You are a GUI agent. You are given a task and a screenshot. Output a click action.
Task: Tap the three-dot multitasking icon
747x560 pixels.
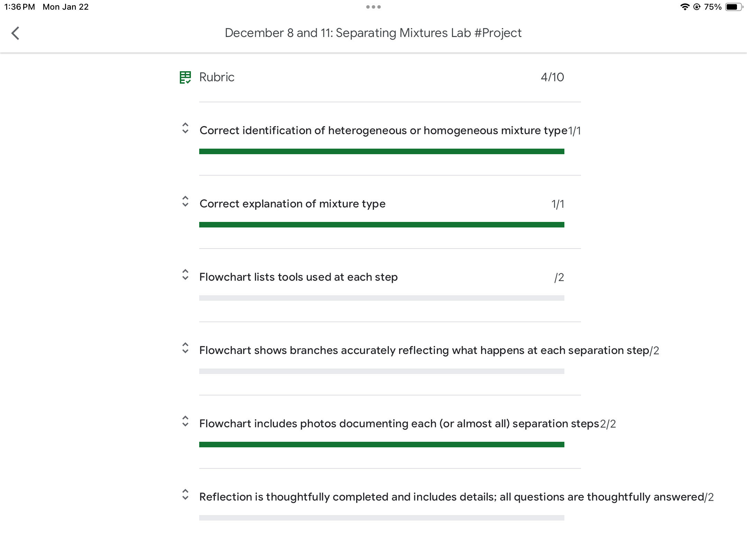(373, 7)
